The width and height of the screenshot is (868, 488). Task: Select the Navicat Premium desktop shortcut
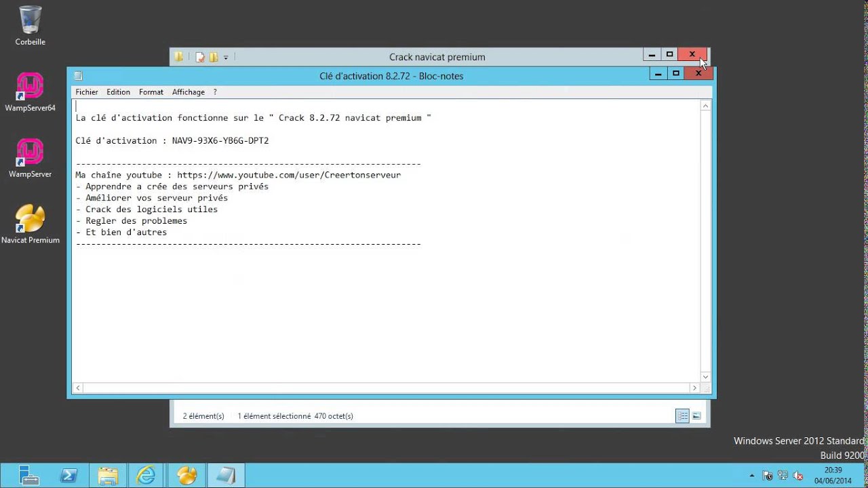coord(30,224)
